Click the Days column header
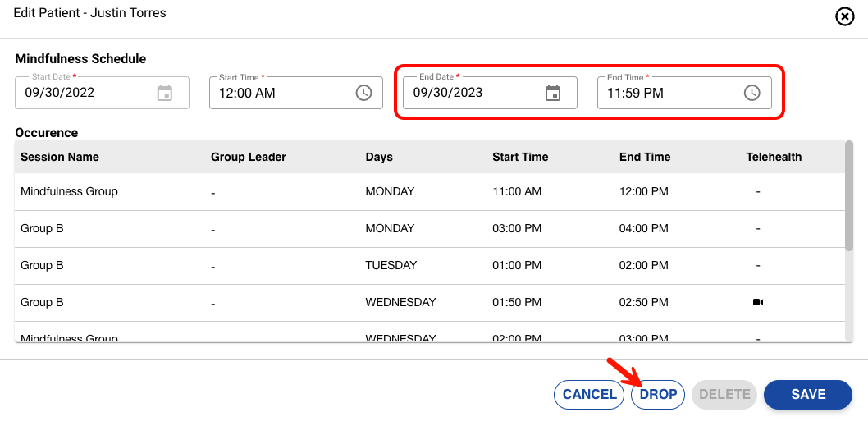The image size is (868, 426). point(379,157)
